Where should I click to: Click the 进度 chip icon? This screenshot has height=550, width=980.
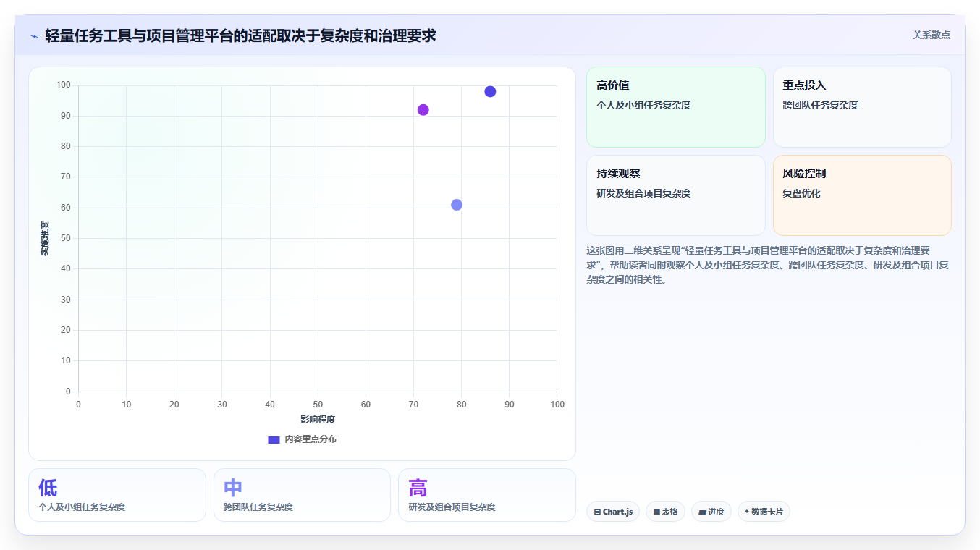click(x=702, y=512)
